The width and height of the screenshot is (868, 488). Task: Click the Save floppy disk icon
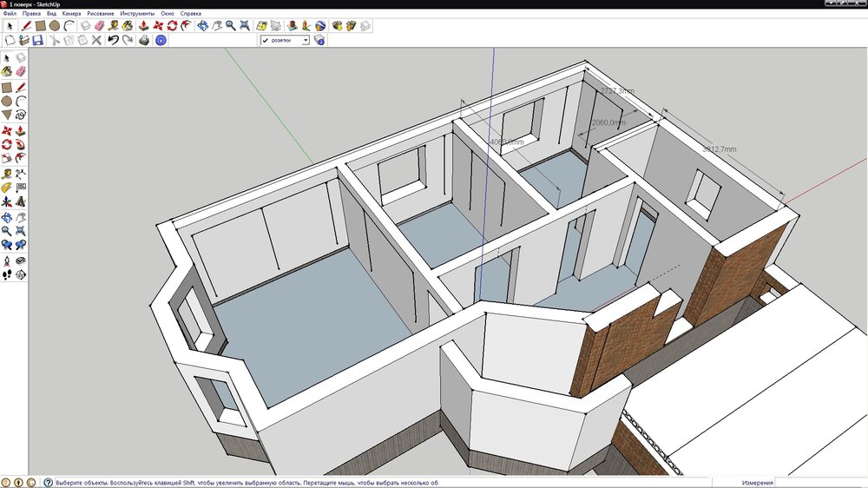point(38,40)
